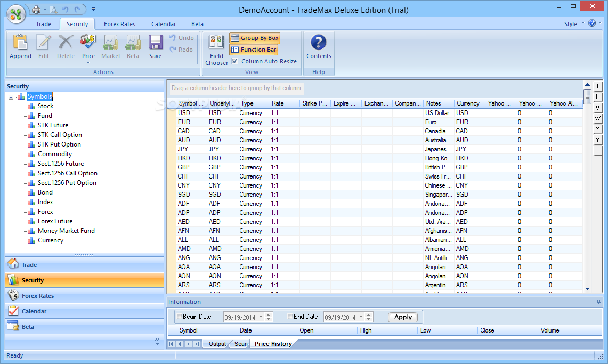This screenshot has width=608, height=364.
Task: Toggle the Function Bar option
Action: point(254,50)
